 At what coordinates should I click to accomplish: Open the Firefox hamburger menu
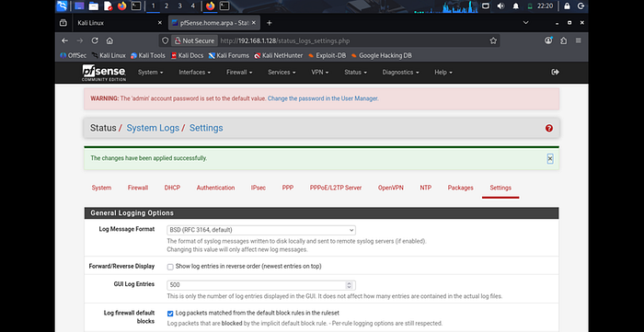(579, 40)
